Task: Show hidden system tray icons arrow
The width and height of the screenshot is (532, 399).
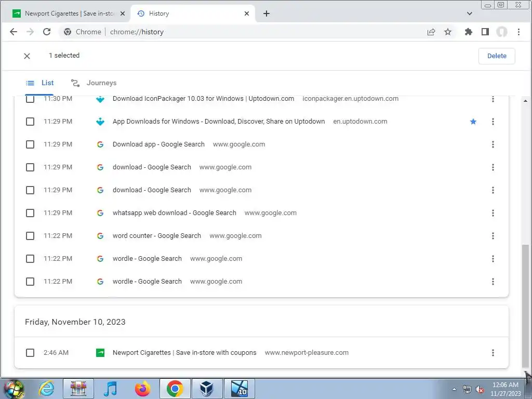Action: pyautogui.click(x=454, y=390)
